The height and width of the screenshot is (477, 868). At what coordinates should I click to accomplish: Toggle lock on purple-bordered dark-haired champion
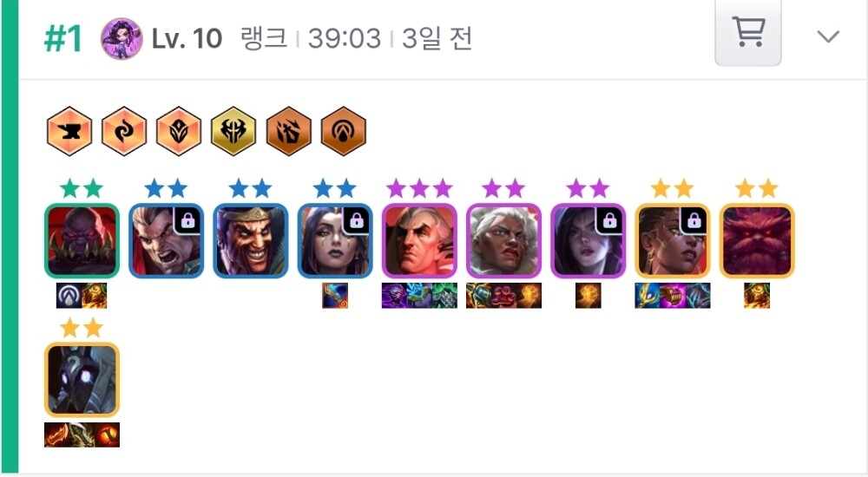(x=610, y=221)
